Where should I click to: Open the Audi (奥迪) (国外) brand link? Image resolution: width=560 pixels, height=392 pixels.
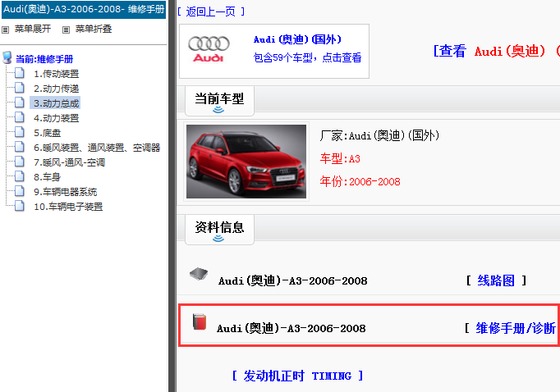pos(297,39)
